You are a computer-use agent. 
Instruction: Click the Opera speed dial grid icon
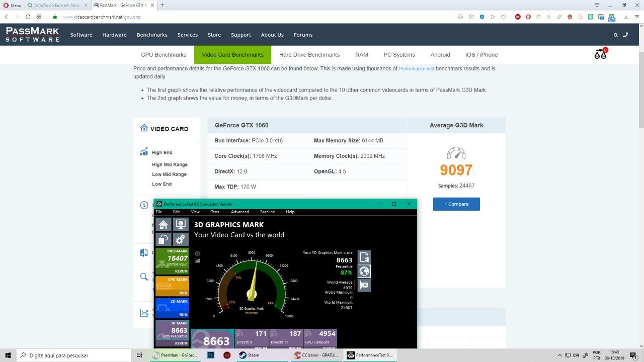39,17
